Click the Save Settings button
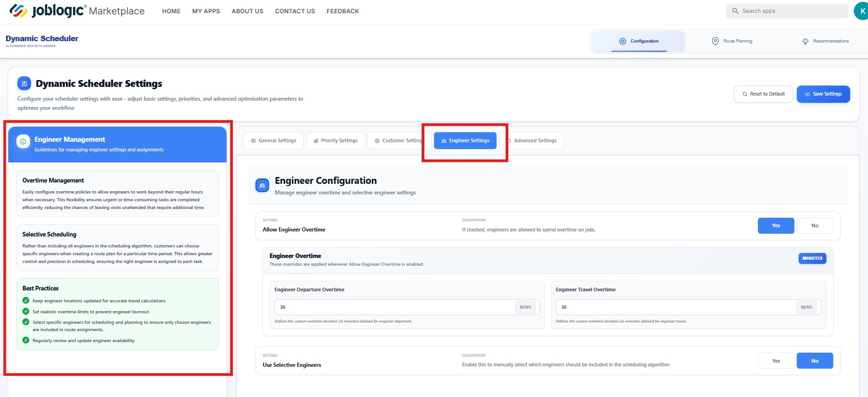 pyautogui.click(x=823, y=94)
